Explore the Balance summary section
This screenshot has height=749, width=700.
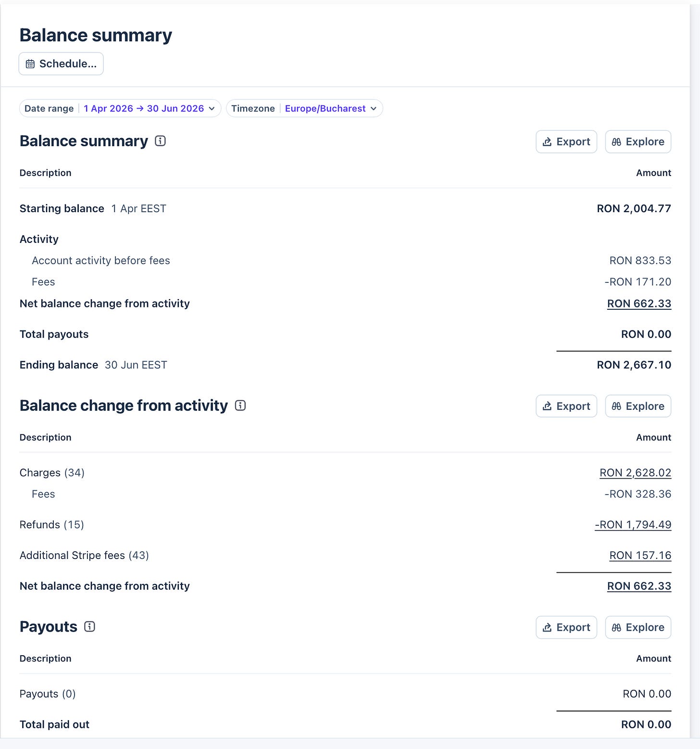(x=638, y=142)
